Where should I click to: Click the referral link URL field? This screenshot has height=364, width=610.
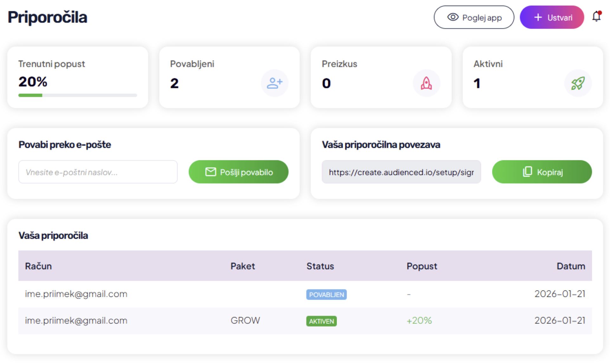401,172
